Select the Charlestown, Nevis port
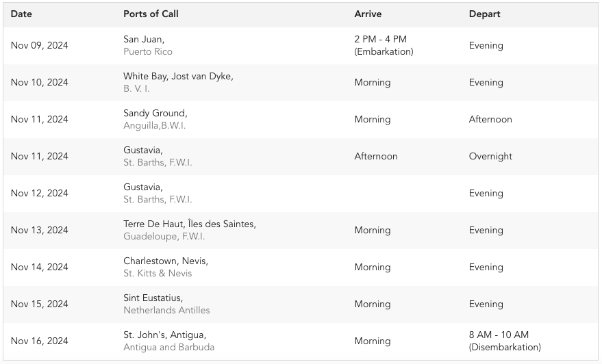Viewport: 602px width, 364px height. (166, 261)
